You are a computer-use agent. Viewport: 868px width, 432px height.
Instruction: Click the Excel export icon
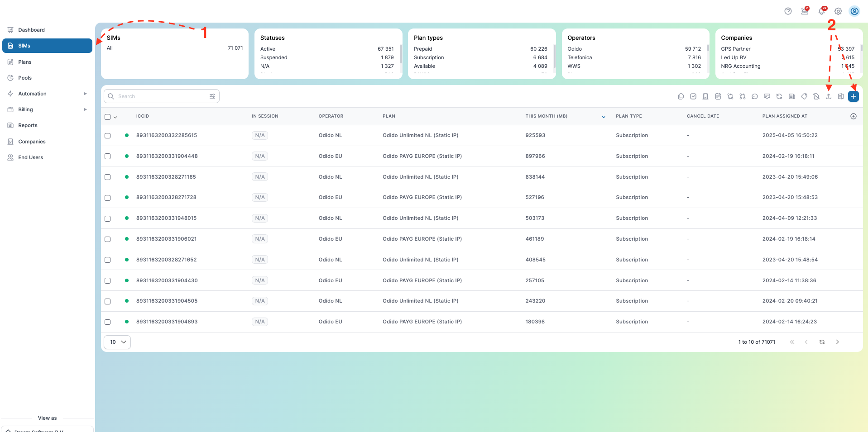(x=840, y=96)
